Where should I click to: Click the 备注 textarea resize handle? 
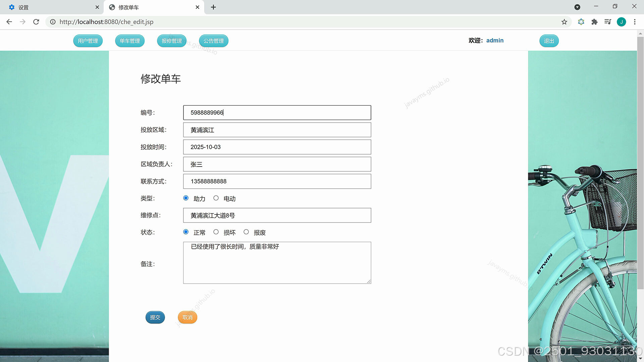click(x=369, y=281)
